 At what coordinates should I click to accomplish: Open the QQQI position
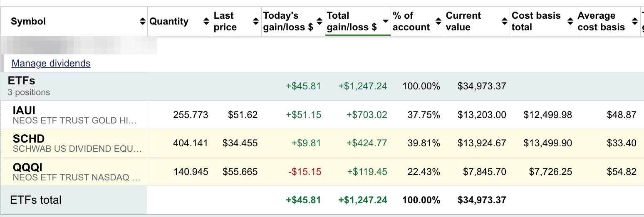(x=27, y=167)
